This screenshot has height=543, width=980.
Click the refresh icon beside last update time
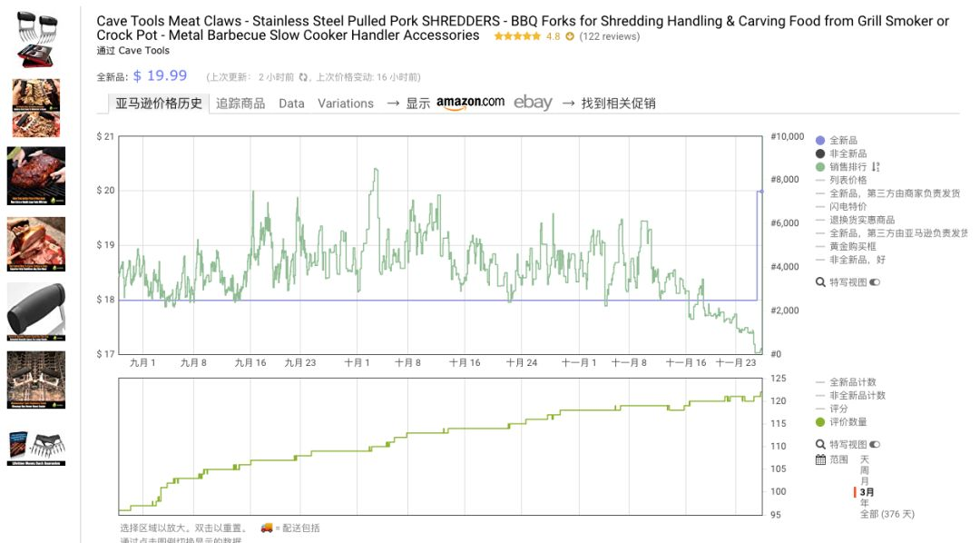(303, 77)
